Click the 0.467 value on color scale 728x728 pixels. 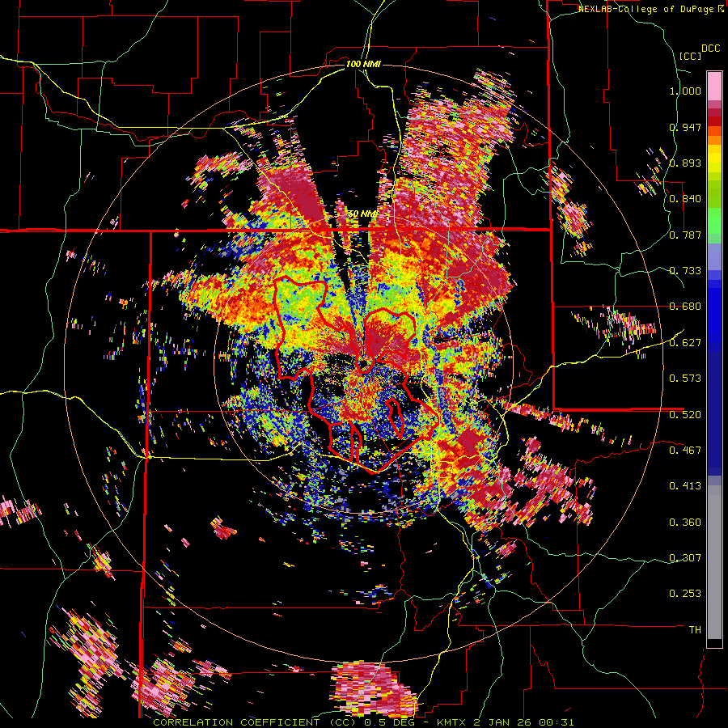click(685, 451)
